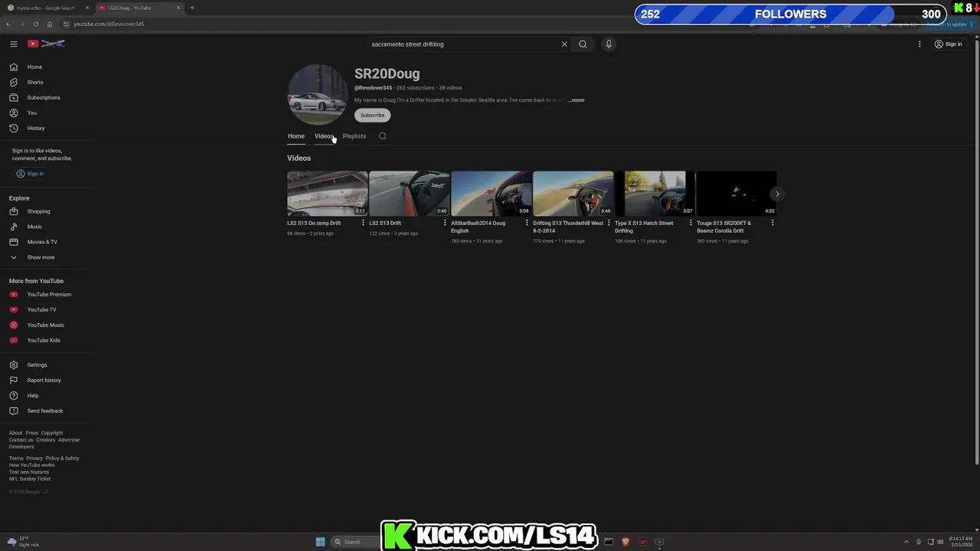Click the Windows taskbar Search box
Screen dimensions: 980x551
pyautogui.click(x=356, y=542)
